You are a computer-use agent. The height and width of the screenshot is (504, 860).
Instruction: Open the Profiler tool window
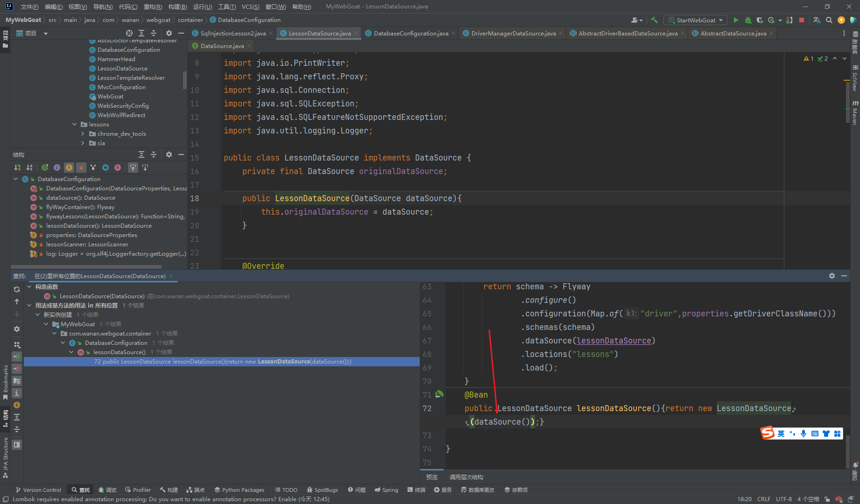click(138, 490)
